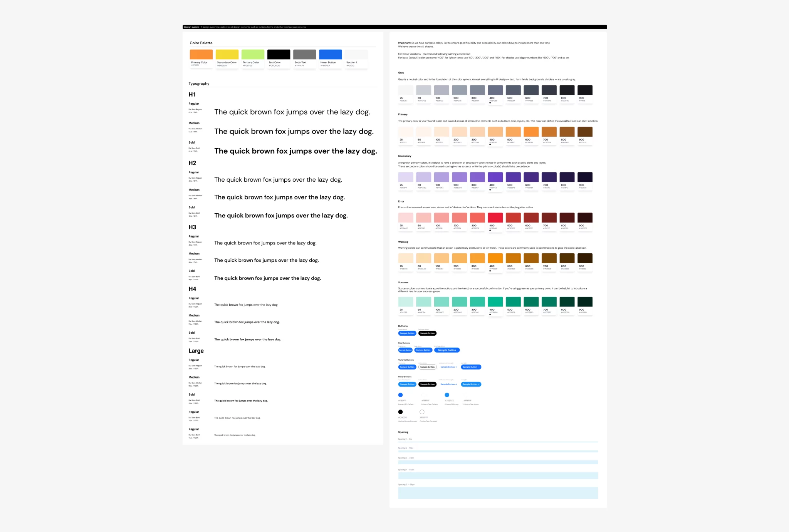The width and height of the screenshot is (789, 532).
Task: Click the Primary 600 orange swatch
Action: [x=531, y=132]
